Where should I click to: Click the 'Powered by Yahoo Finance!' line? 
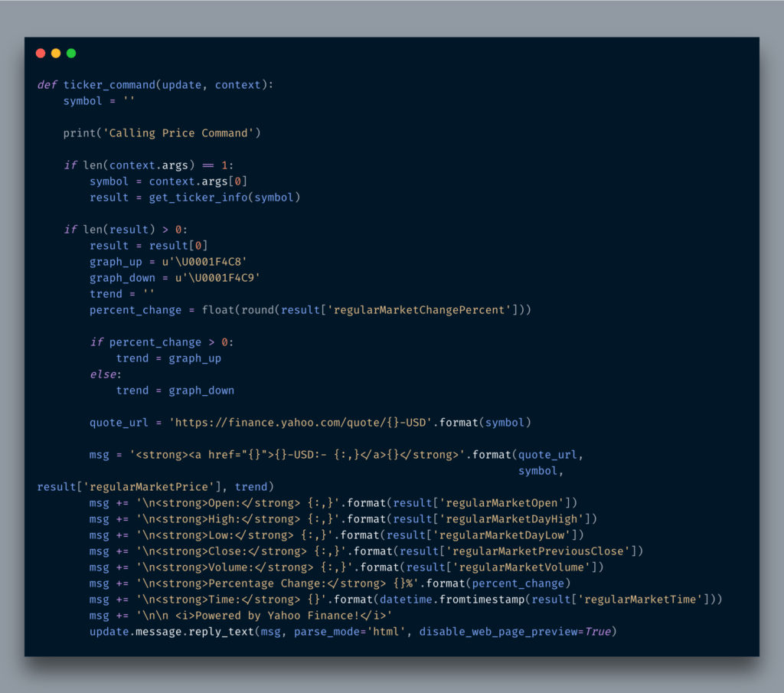click(x=240, y=616)
